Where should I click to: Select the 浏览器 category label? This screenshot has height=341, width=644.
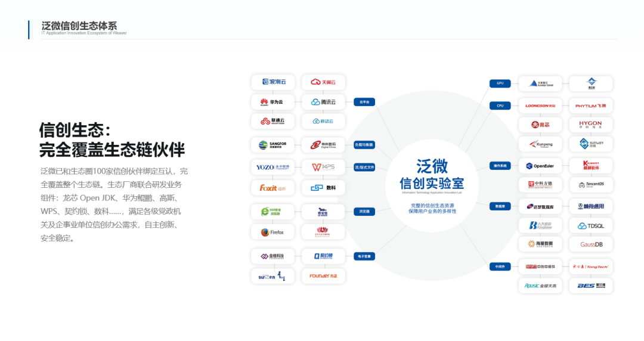click(364, 212)
